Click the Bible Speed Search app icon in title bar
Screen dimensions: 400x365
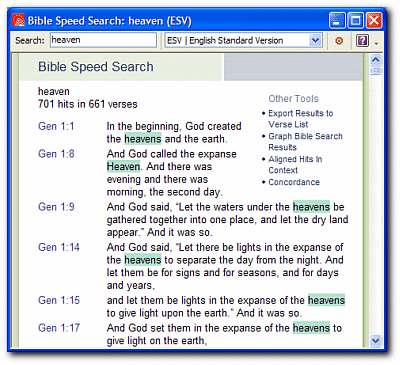tap(18, 20)
